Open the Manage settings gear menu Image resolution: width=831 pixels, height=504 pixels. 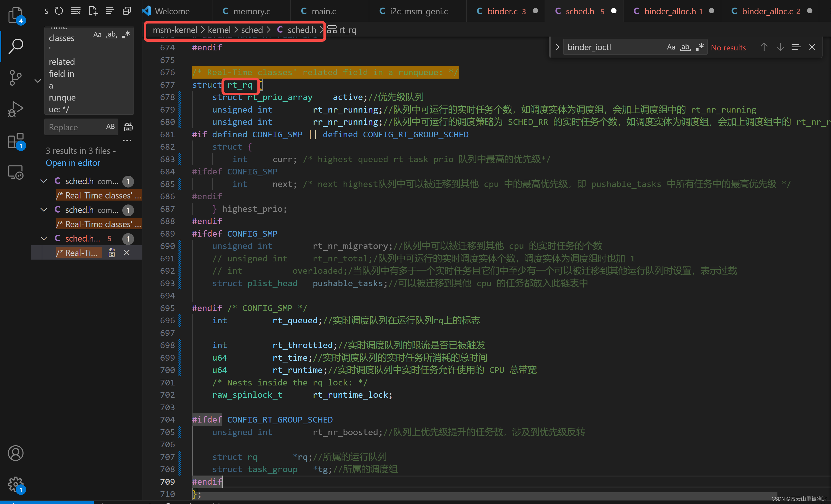pos(15,484)
